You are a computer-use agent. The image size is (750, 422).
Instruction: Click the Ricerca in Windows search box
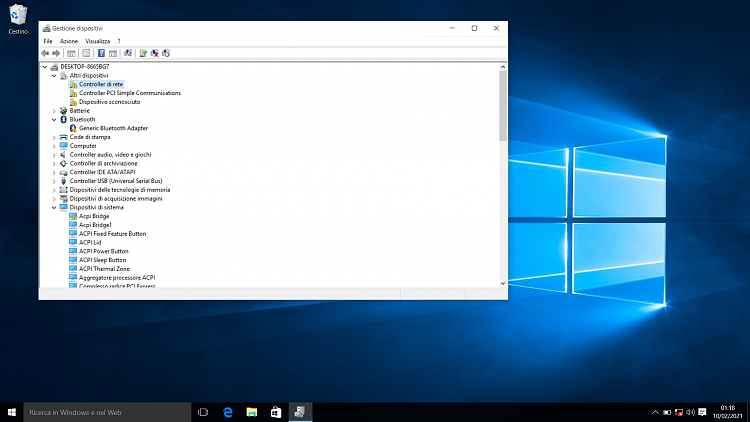pos(107,412)
